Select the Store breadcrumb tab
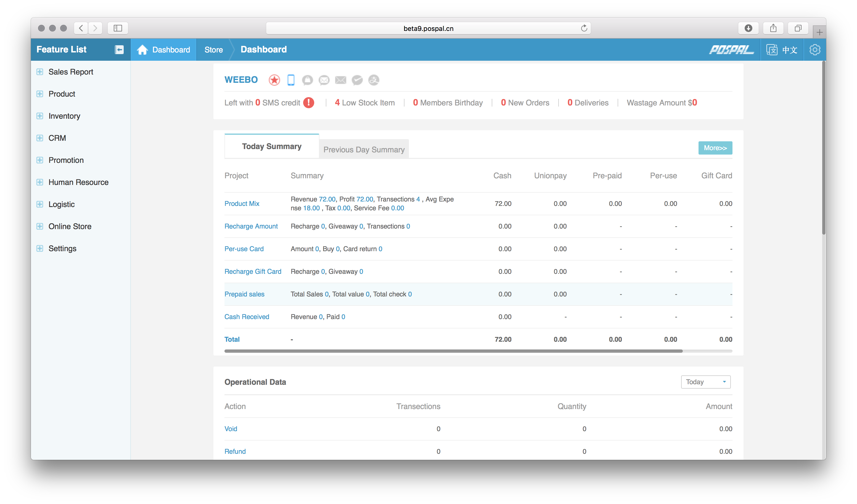The height and width of the screenshot is (504, 857). (x=214, y=50)
